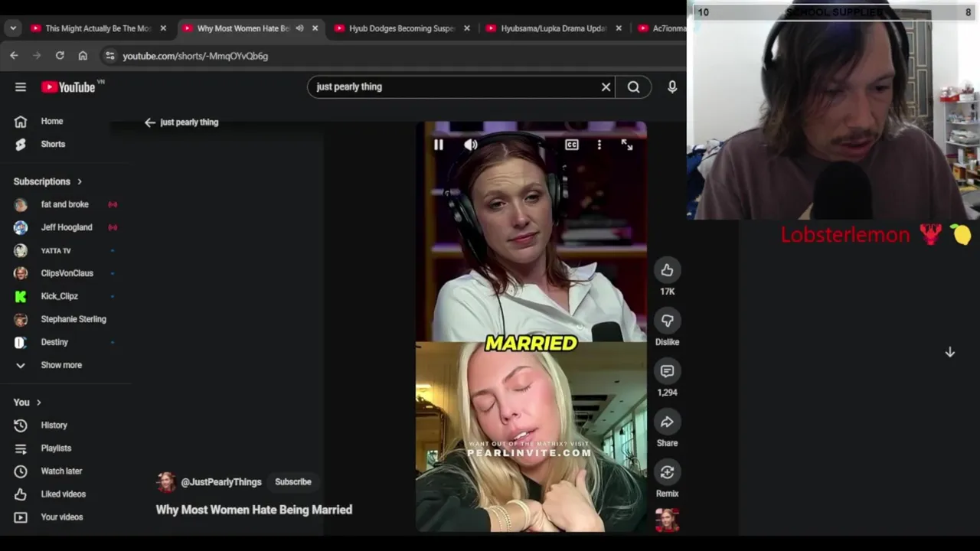Image resolution: width=980 pixels, height=551 pixels.
Task: Open the Short's three-dot options menu
Action: point(599,145)
